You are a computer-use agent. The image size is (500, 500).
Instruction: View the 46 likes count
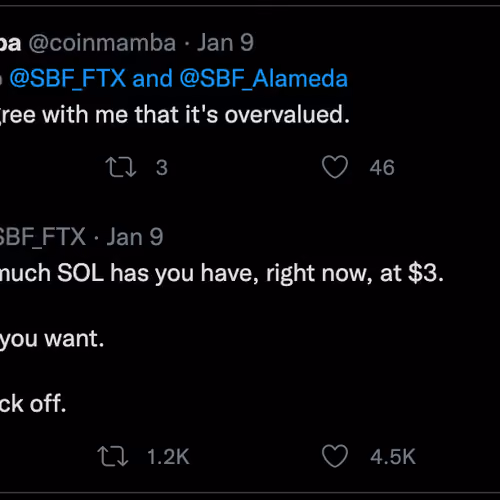[x=382, y=167]
